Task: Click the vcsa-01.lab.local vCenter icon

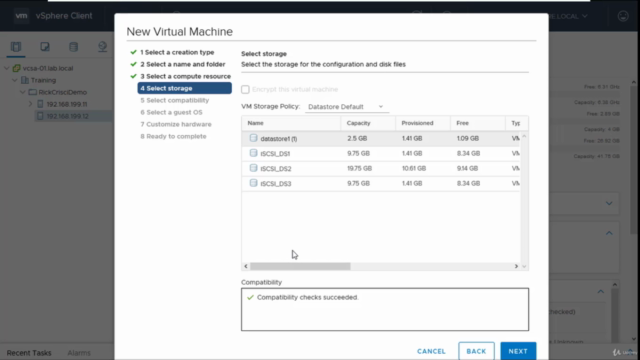Action: click(17, 68)
